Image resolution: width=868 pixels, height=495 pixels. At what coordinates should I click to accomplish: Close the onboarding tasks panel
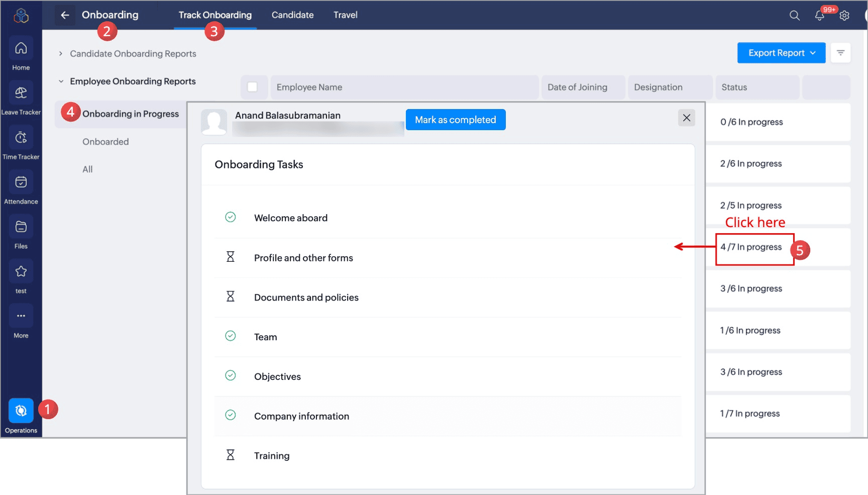(686, 118)
